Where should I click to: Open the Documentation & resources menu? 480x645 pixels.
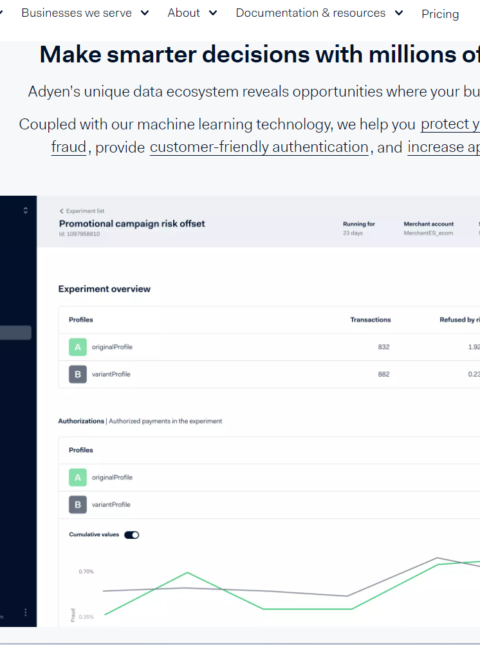tap(311, 13)
